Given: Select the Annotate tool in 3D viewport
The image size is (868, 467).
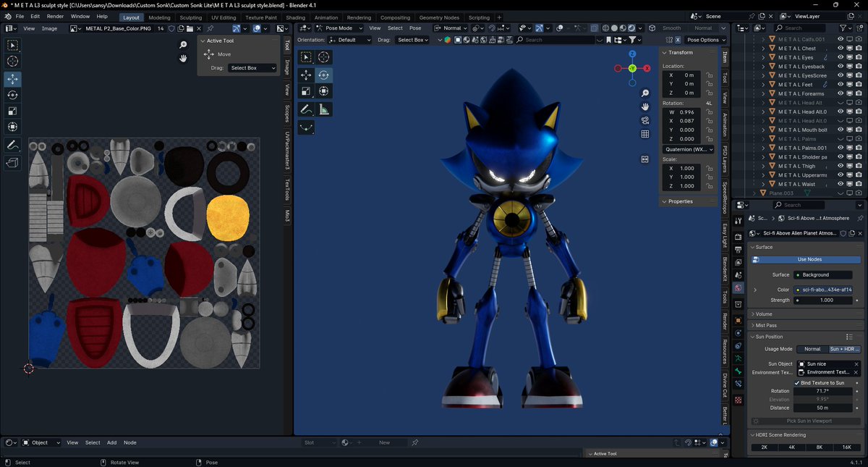Looking at the screenshot, I should [x=306, y=109].
